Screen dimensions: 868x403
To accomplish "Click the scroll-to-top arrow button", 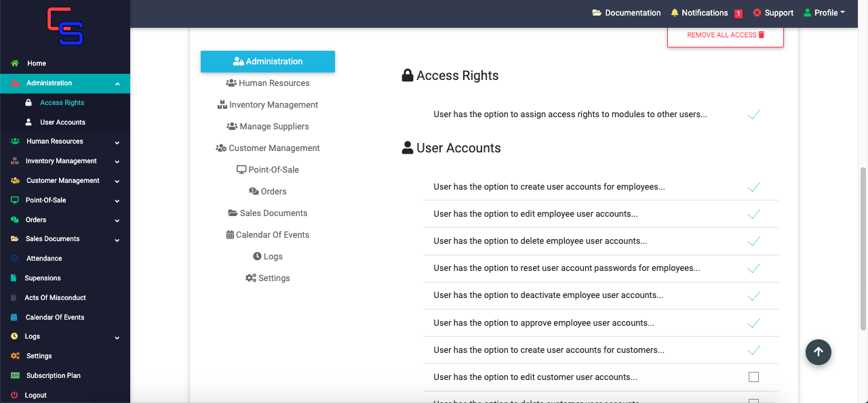I will pyautogui.click(x=818, y=352).
